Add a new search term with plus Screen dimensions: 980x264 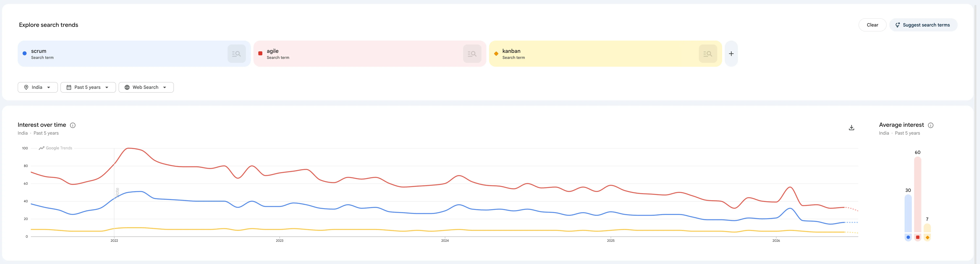pyautogui.click(x=731, y=53)
